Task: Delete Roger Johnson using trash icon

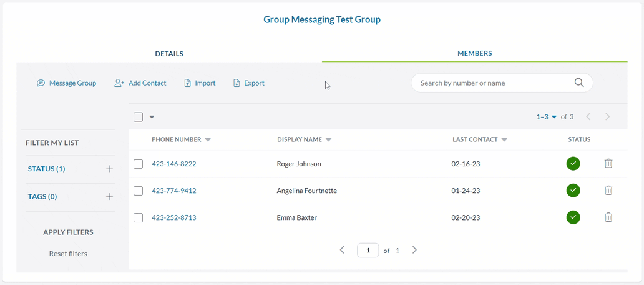Action: 608,164
